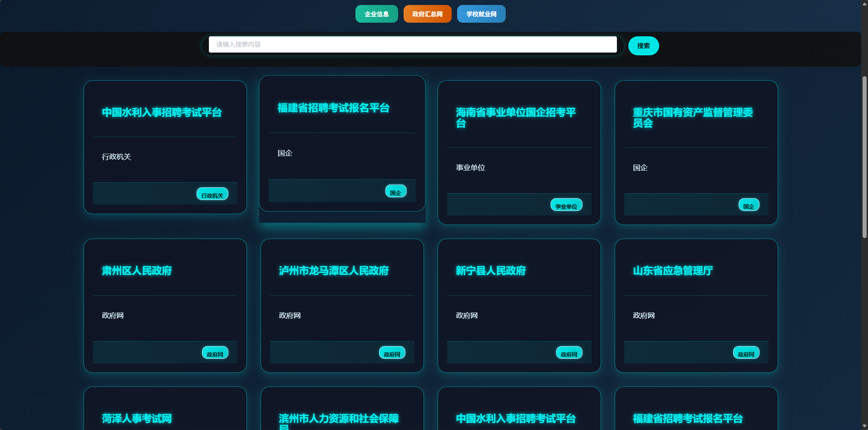This screenshot has width=868, height=430.
Task: Open the 滨州市人力资源和社会保障局 card title
Action: [x=339, y=421]
